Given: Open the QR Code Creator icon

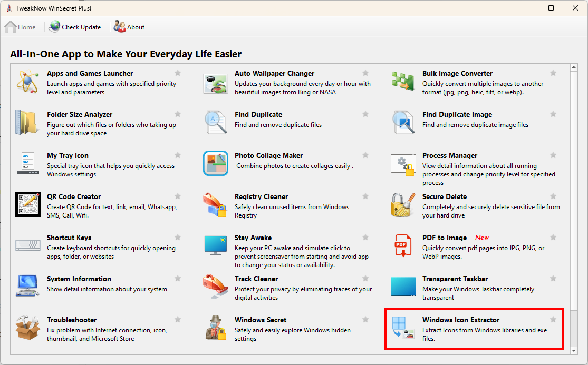Looking at the screenshot, I should (x=27, y=204).
